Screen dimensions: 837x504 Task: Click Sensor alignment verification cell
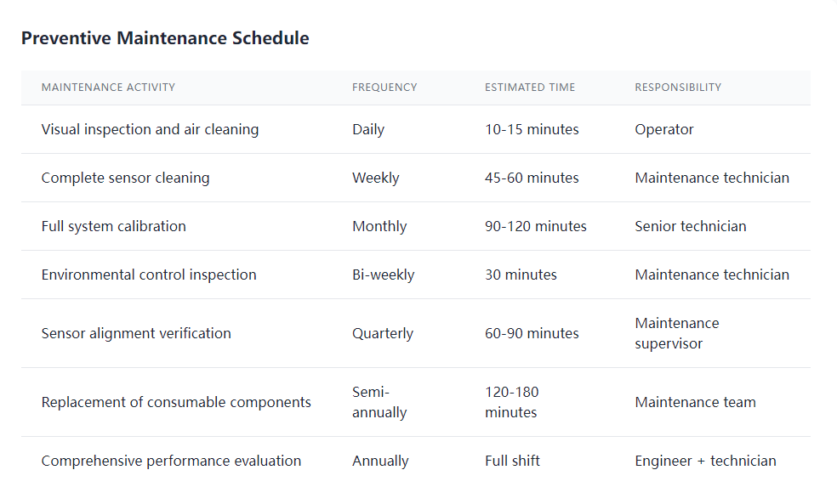click(x=136, y=333)
